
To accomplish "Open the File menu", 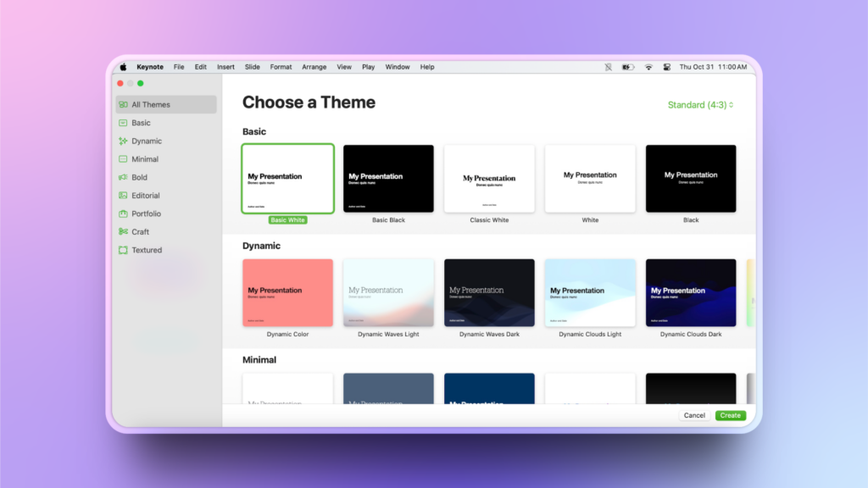I will pos(179,67).
